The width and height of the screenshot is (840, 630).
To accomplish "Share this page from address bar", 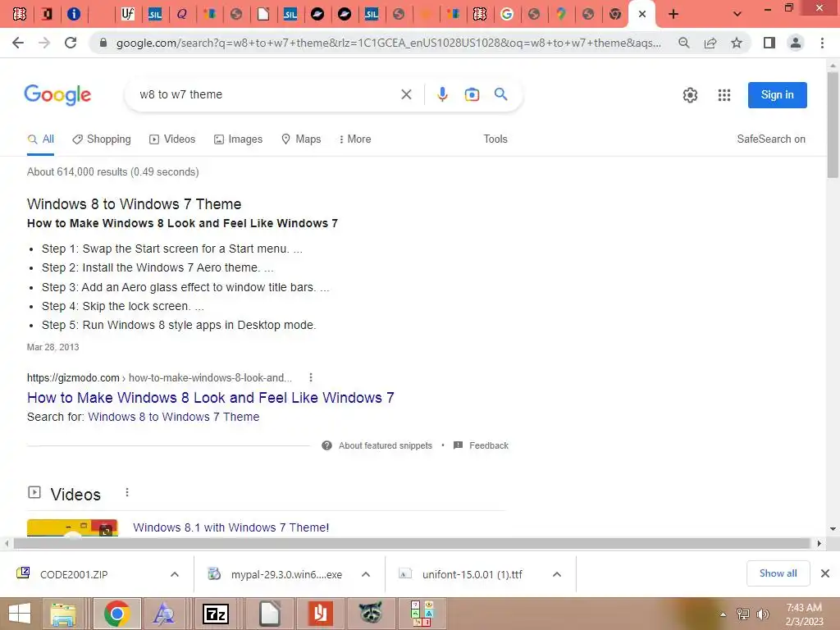I will (x=710, y=43).
